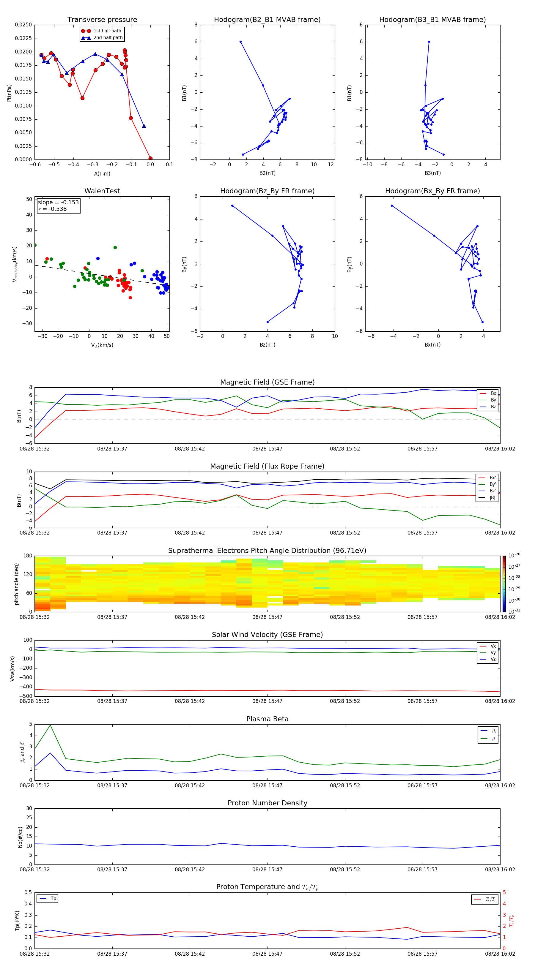Viewport: 535px width, 980px height.
Task: Click the 'B2(nT)' x-axis label
Action: 267,173
